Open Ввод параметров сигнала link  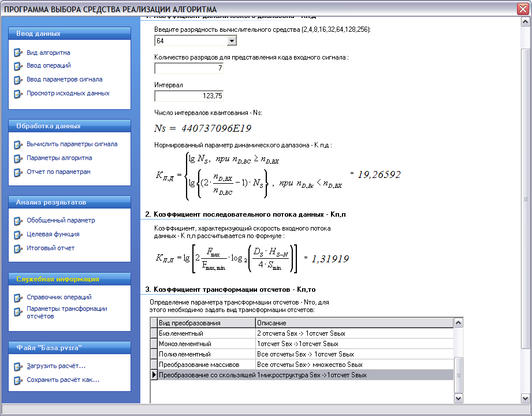coord(65,79)
